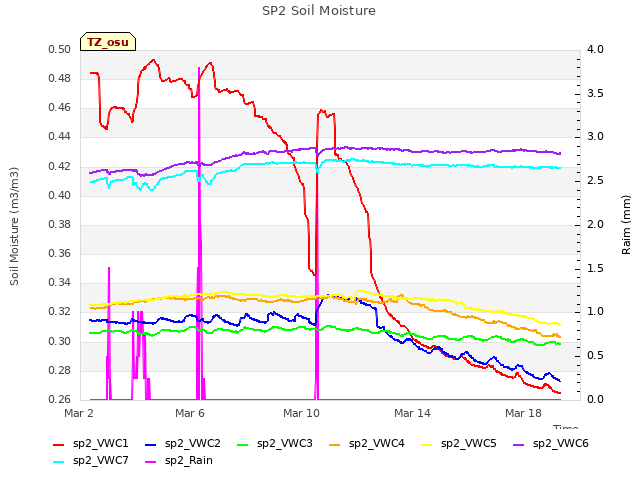Click the sp2_VWC3 legend label
This screenshot has width=640, height=480.
284,443
